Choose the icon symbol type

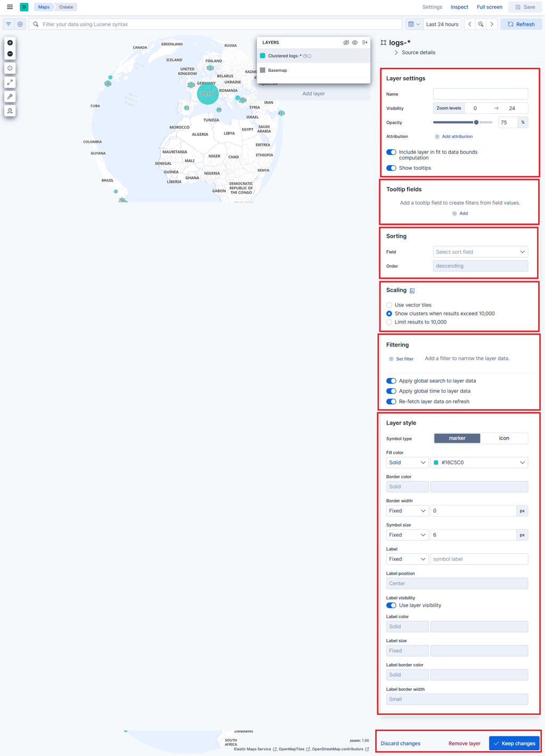pos(504,438)
